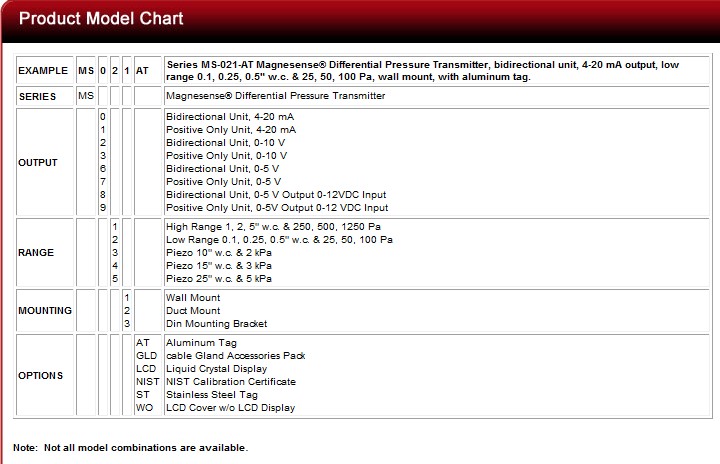Click the LCD option code
This screenshot has width=720, height=464.
[x=146, y=369]
